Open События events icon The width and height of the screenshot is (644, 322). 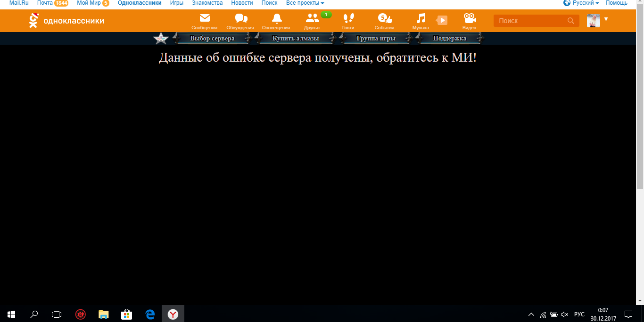pyautogui.click(x=384, y=19)
